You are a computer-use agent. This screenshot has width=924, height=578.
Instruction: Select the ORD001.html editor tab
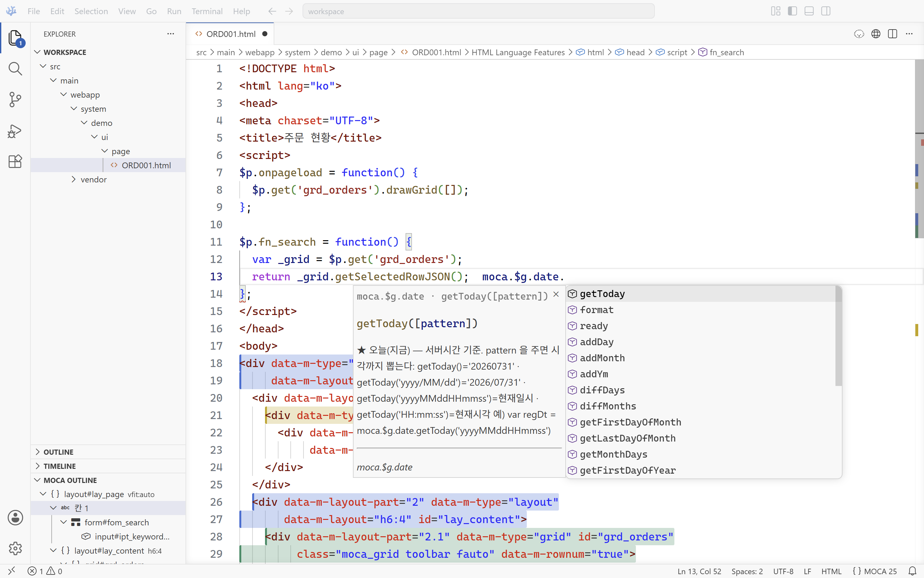coord(230,34)
